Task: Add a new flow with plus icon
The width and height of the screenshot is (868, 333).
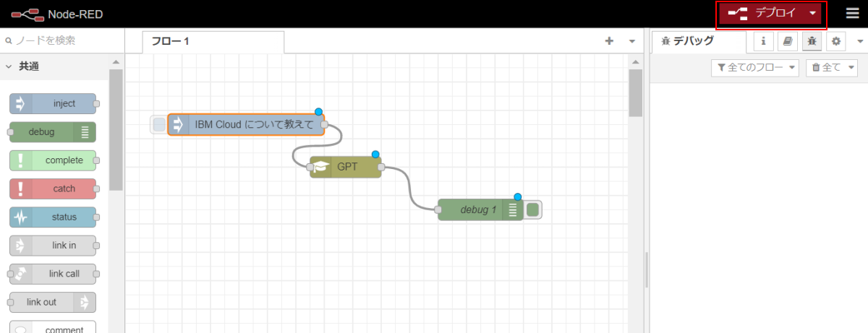Action: click(609, 41)
